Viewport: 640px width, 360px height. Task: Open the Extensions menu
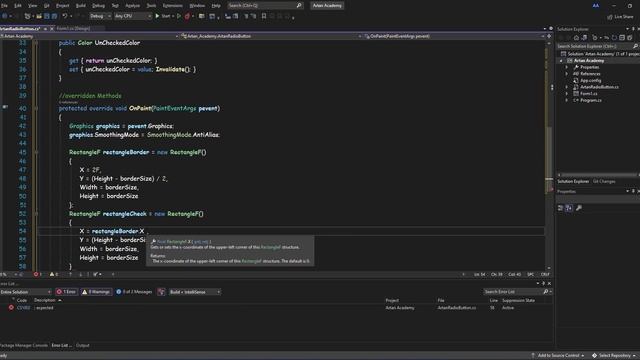click(x=173, y=6)
